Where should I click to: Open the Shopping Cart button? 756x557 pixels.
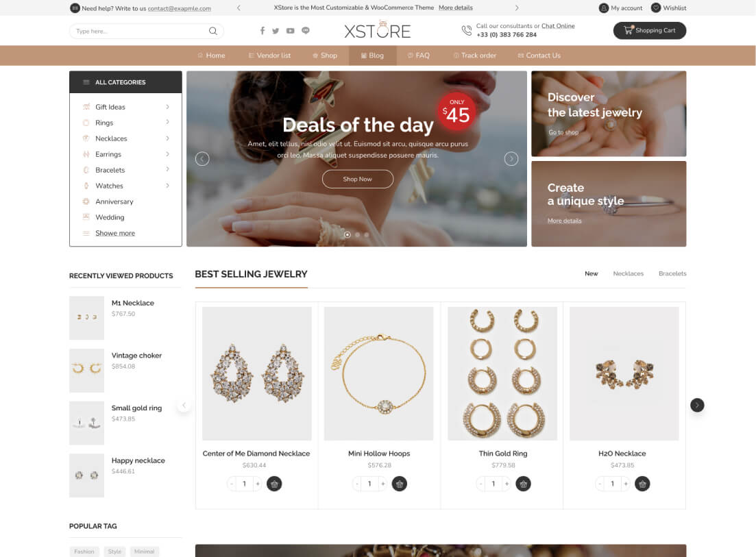650,30
